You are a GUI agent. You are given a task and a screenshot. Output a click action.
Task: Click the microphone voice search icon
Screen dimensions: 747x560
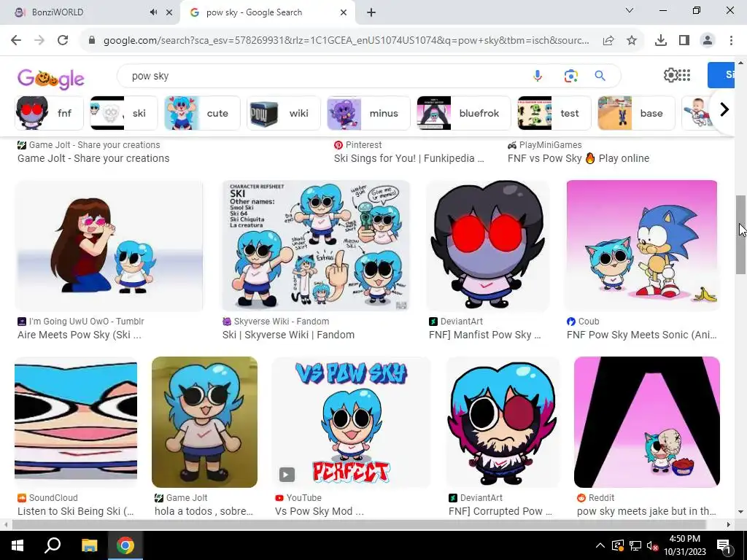538,76
